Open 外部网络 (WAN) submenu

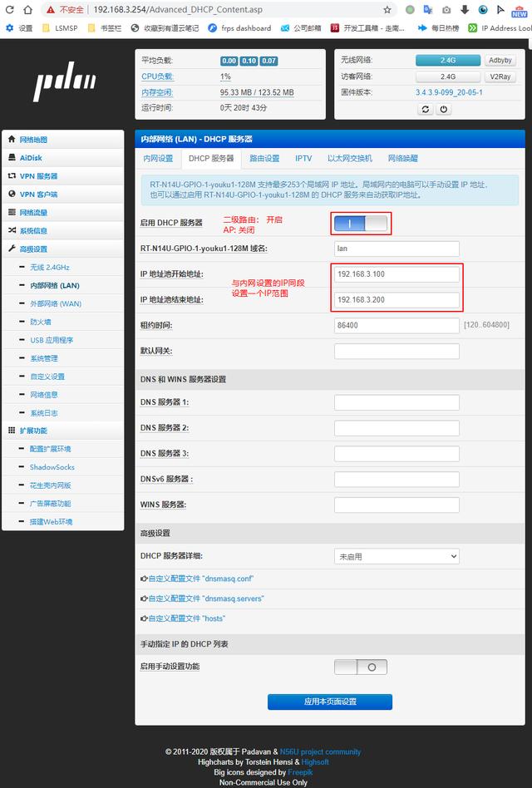pyautogui.click(x=56, y=303)
